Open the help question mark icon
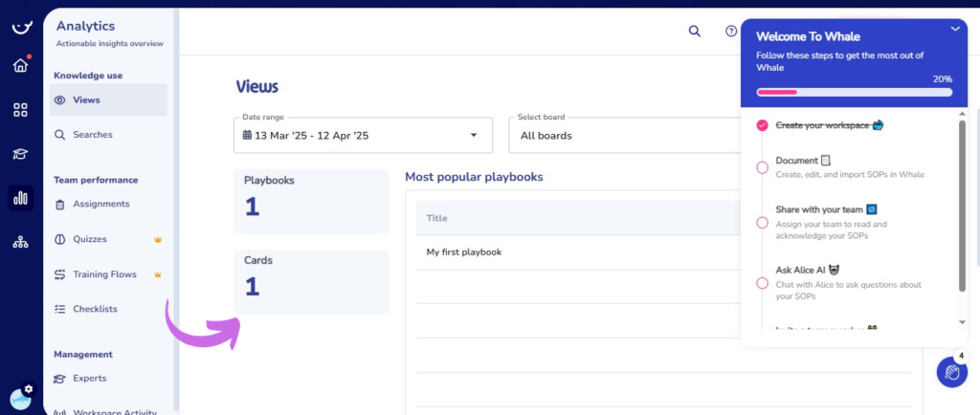Screen dimensions: 980x415 coord(731,32)
